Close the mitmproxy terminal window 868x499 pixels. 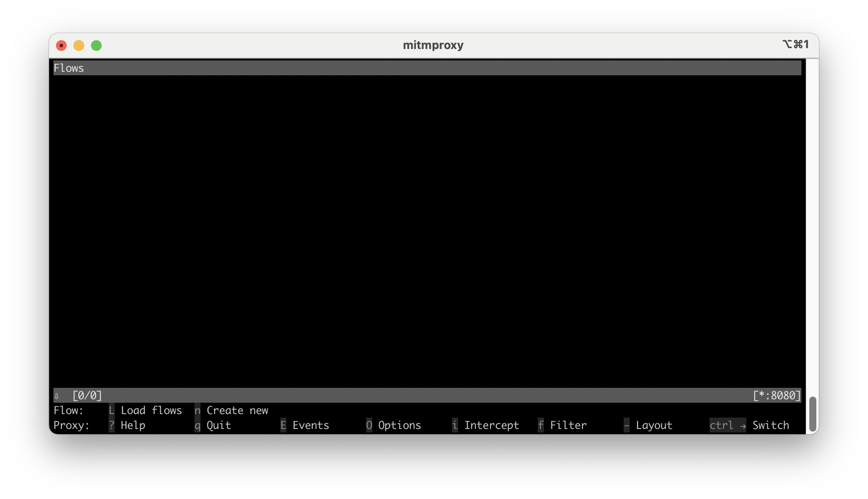[61, 46]
